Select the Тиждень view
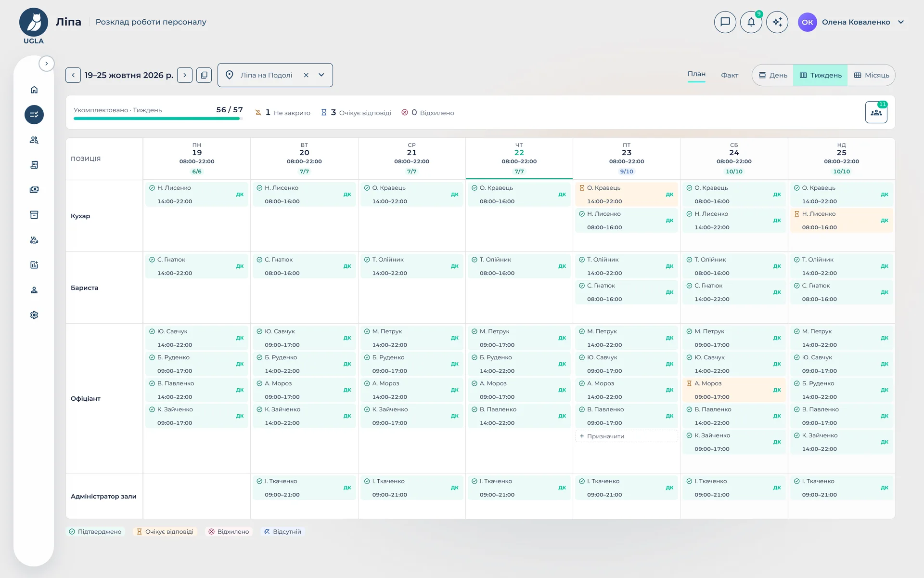This screenshot has width=924, height=578. click(x=821, y=75)
